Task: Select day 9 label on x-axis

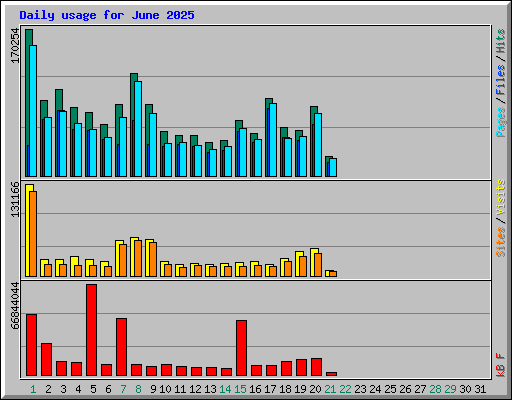Action: coord(153,389)
